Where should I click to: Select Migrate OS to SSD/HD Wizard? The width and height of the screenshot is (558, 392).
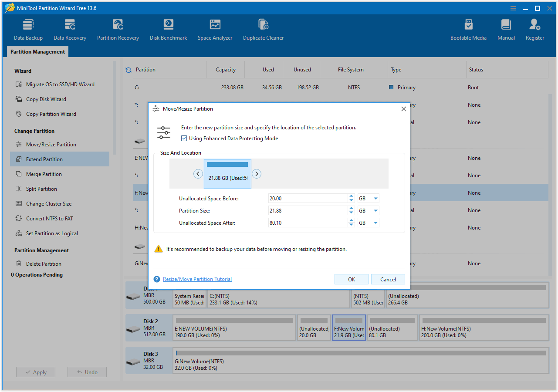[x=55, y=84]
